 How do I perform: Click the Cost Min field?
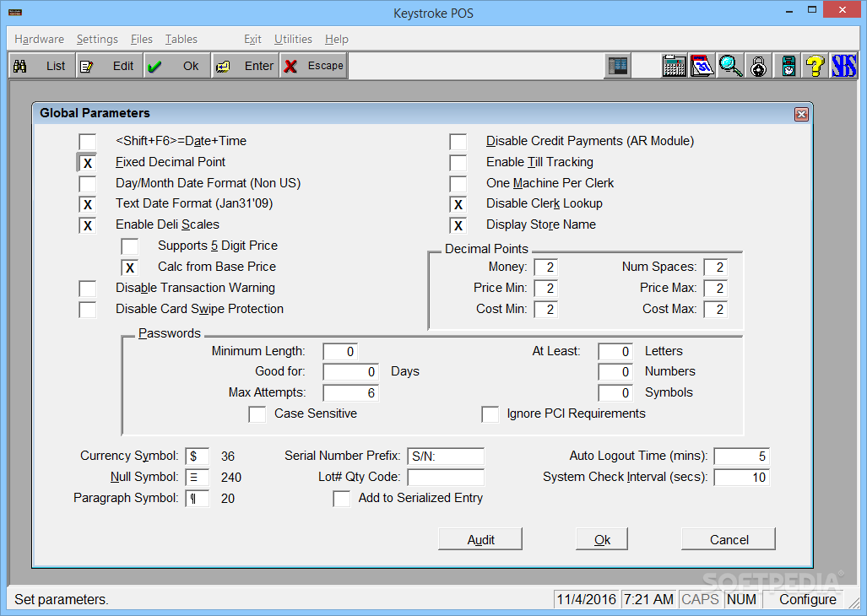click(545, 310)
